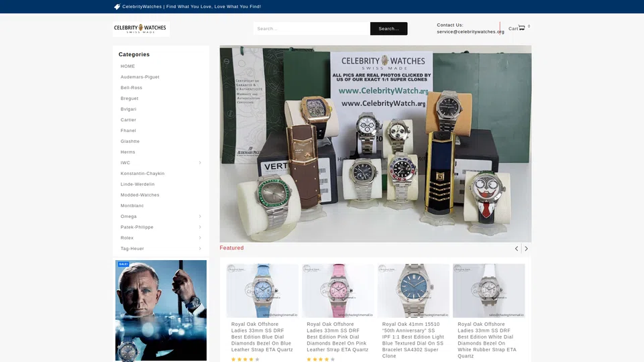Click the service@celebritywatches.org email link
Viewport: 644px width, 362px height.
coord(470,32)
